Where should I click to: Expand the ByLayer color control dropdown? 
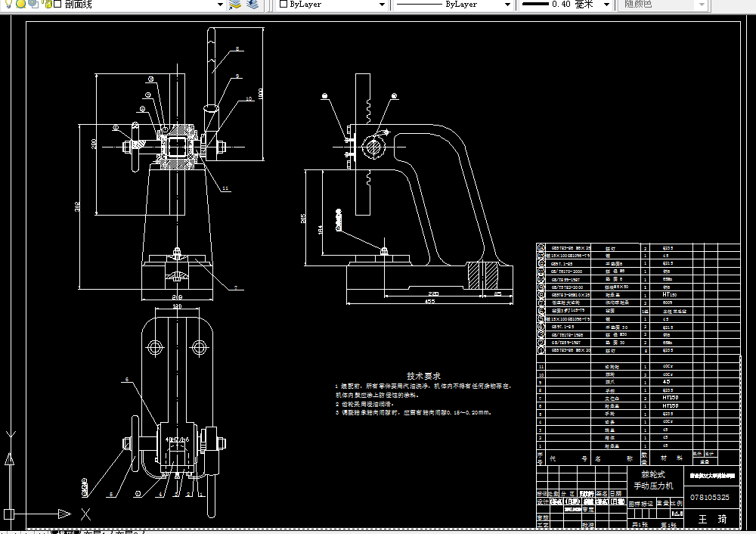[x=381, y=5]
